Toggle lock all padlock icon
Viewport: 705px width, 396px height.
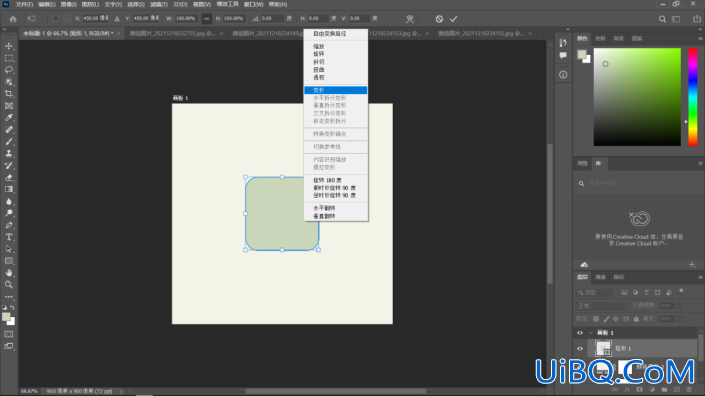click(636, 319)
